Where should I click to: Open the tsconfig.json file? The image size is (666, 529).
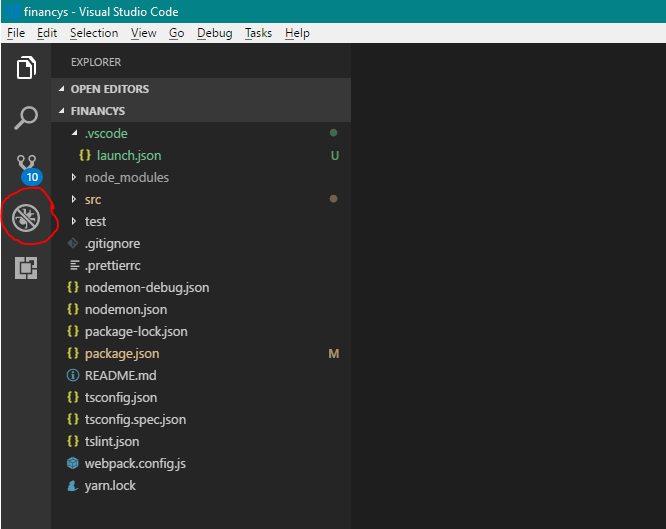pos(121,398)
